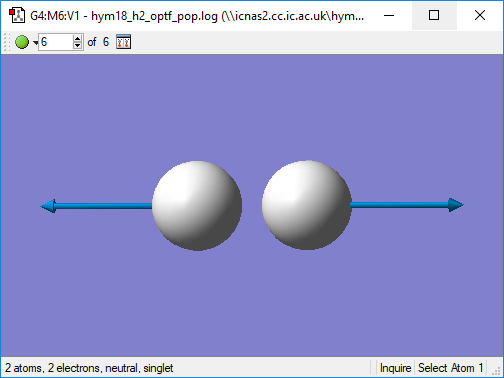This screenshot has height=378, width=504.
Task: Click the Select Atom 1 status text
Action: pyautogui.click(x=451, y=368)
